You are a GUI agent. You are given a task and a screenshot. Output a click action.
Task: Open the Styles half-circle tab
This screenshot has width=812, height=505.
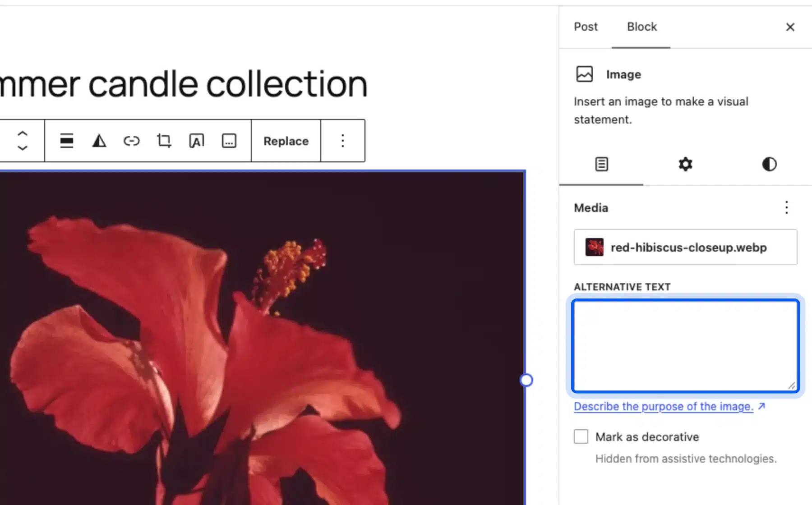[769, 164]
